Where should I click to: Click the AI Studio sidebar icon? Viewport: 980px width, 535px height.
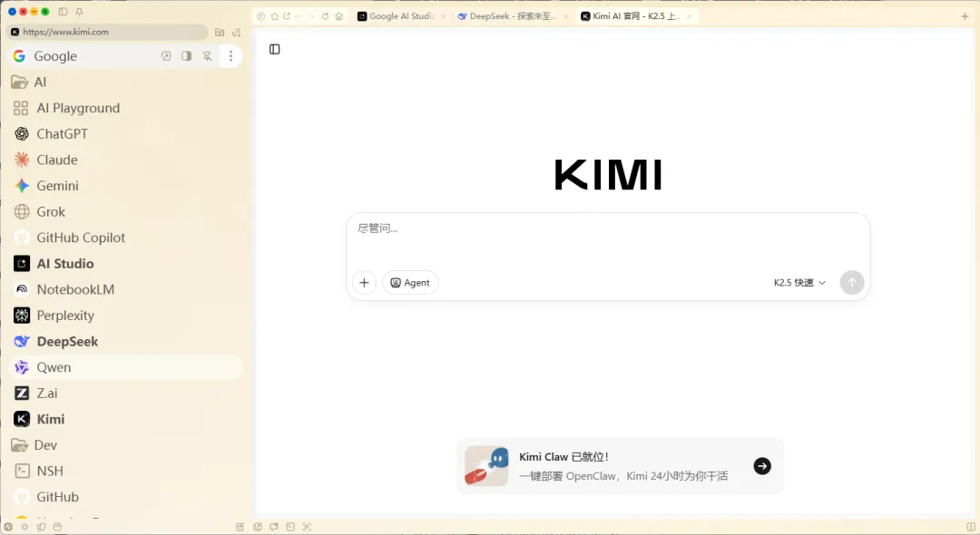pyautogui.click(x=22, y=264)
